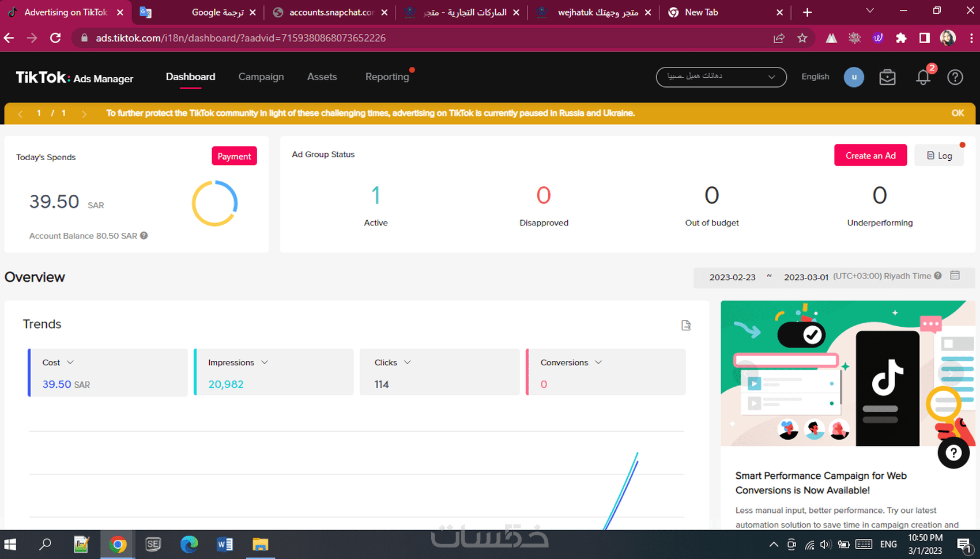The image size is (980, 559).
Task: Click the browser address bar URL
Action: (241, 38)
